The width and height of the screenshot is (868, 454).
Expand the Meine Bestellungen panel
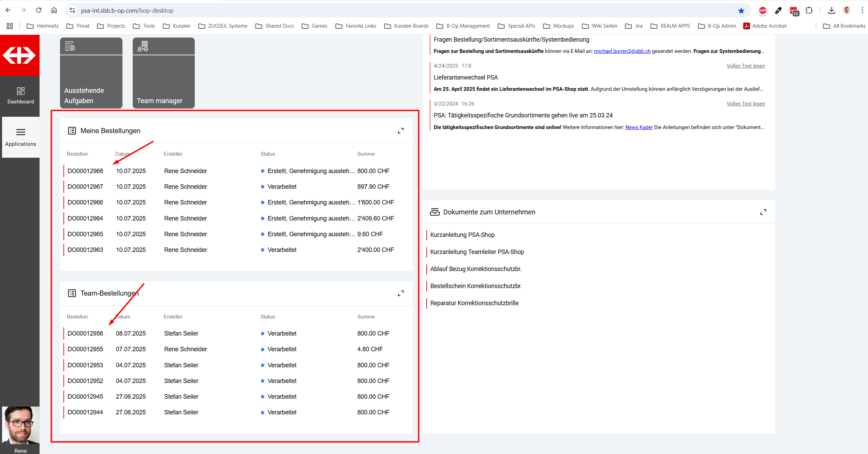pos(401,131)
